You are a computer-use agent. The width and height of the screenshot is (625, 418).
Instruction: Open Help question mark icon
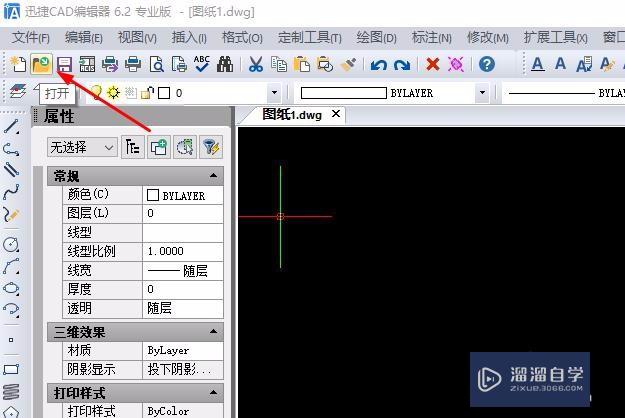[487, 64]
